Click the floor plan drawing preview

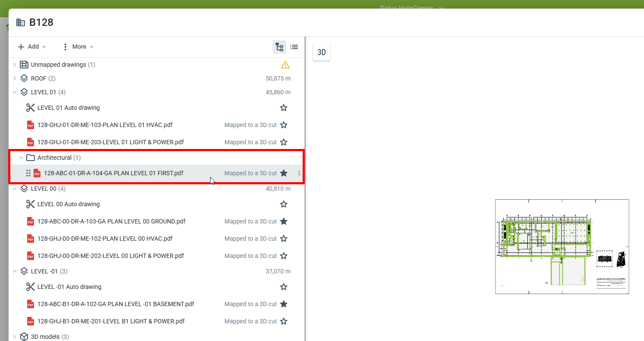pyautogui.click(x=562, y=246)
